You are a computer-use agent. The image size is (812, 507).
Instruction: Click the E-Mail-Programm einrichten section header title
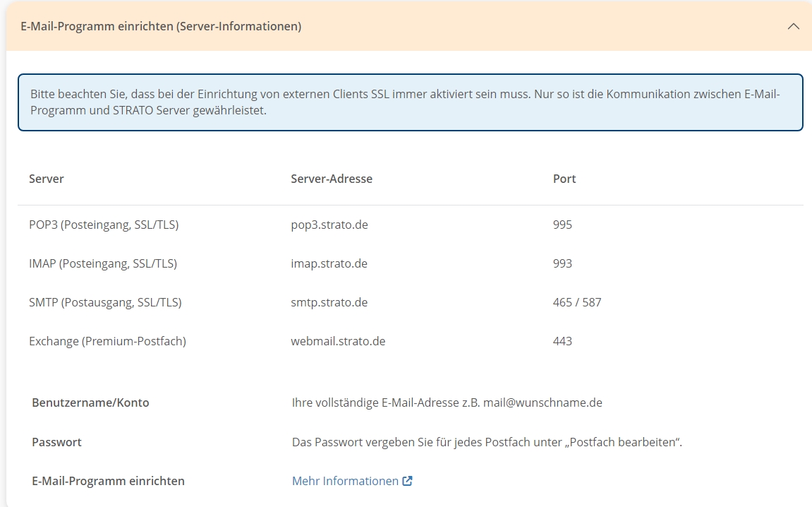(x=161, y=26)
